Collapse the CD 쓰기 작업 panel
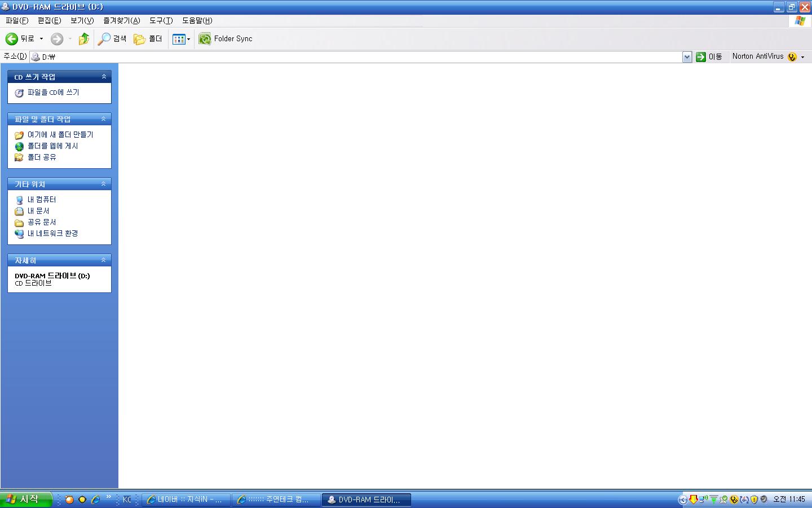 [104, 77]
